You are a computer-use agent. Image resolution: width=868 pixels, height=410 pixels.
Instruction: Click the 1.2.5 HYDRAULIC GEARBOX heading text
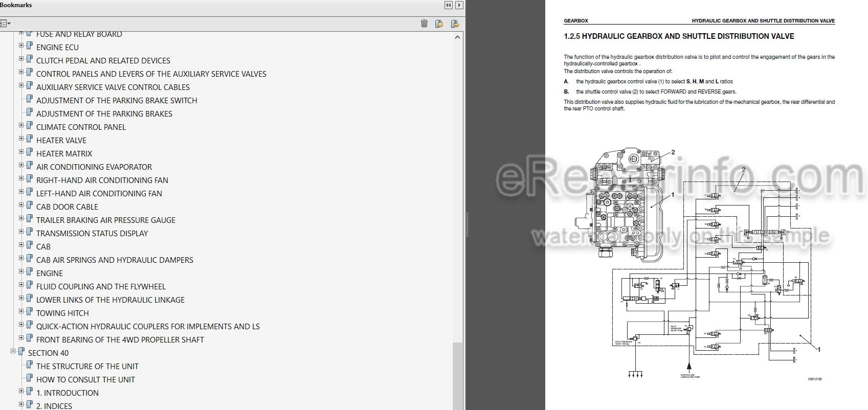tap(679, 36)
